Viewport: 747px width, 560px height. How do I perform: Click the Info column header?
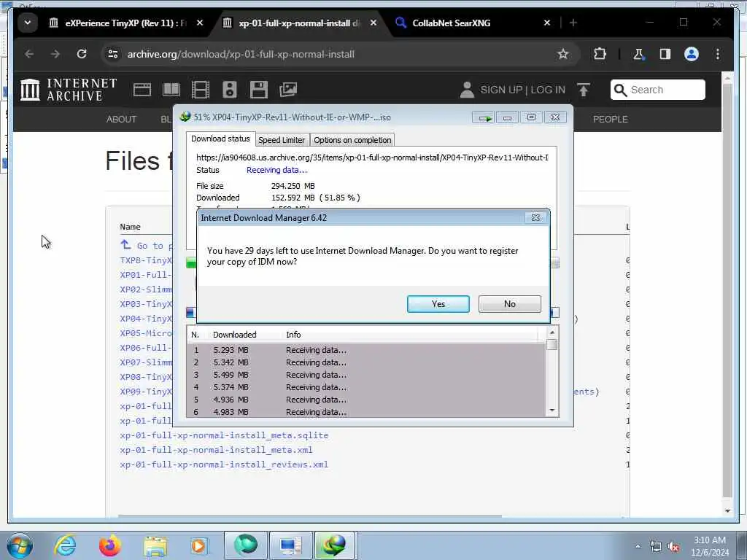pyautogui.click(x=293, y=335)
